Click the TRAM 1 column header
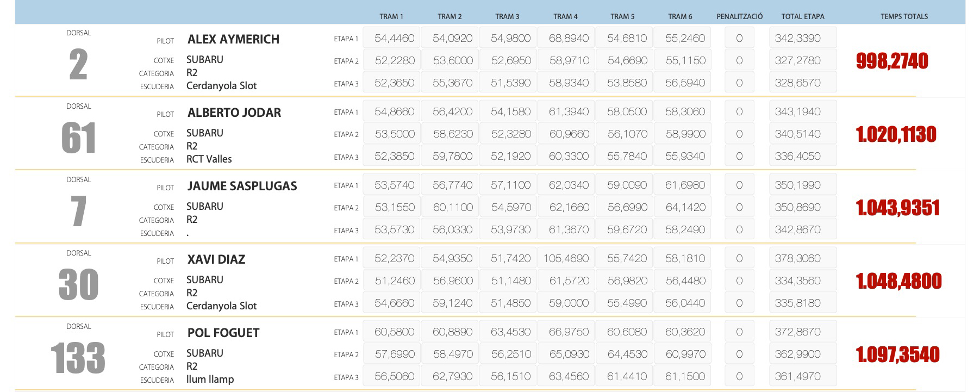 (x=391, y=16)
